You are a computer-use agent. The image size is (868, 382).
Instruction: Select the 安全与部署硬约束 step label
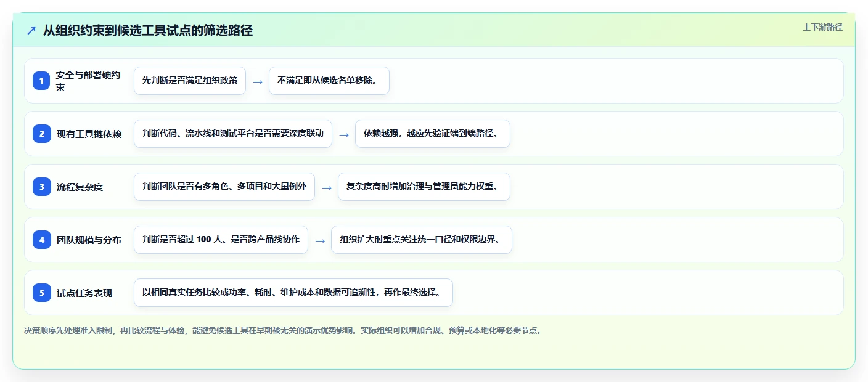[88, 81]
